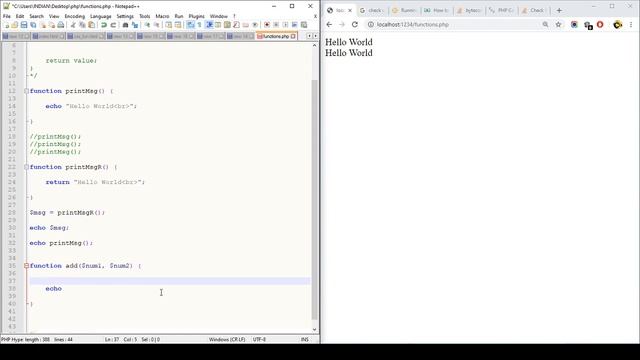This screenshot has width=640, height=360.
Task: Zoom out using the Notepad++ toolbar
Action: pyautogui.click(x=156, y=25)
